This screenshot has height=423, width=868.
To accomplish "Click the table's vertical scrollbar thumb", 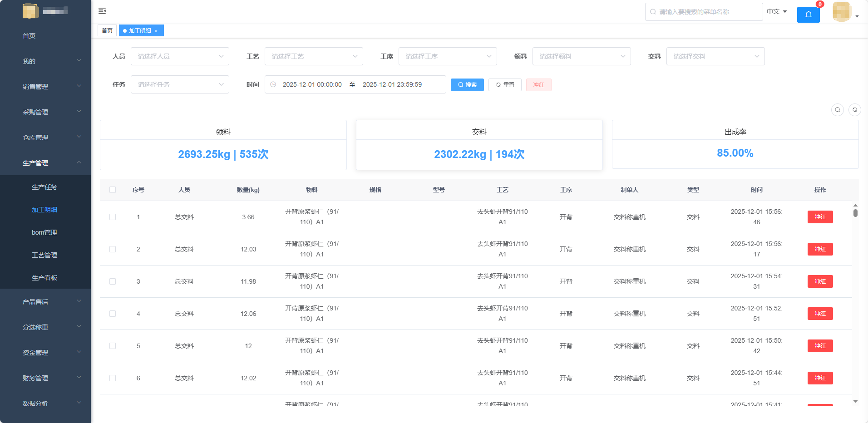I will pyautogui.click(x=855, y=213).
